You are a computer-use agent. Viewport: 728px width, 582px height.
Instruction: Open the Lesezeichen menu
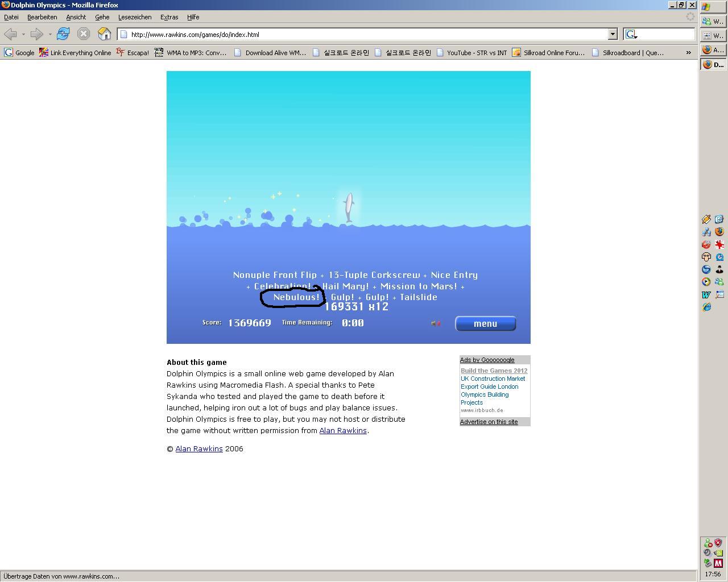pyautogui.click(x=135, y=17)
